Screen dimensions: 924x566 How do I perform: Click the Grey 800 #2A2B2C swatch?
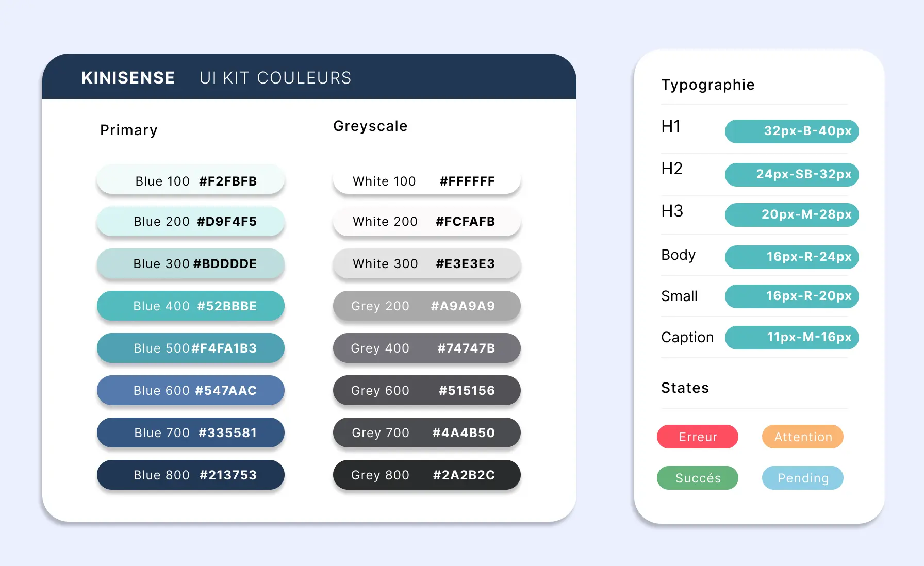coord(426,475)
